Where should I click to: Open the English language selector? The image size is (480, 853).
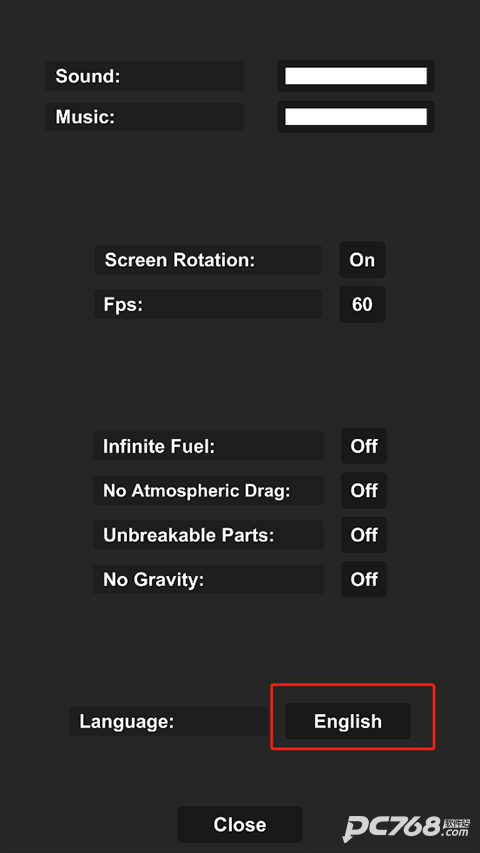pos(348,721)
